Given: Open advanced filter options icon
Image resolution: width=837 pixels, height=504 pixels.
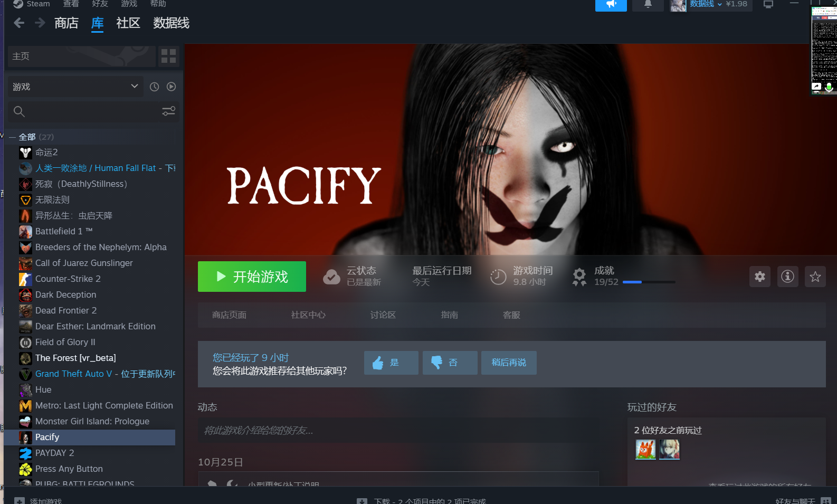Looking at the screenshot, I should [168, 111].
